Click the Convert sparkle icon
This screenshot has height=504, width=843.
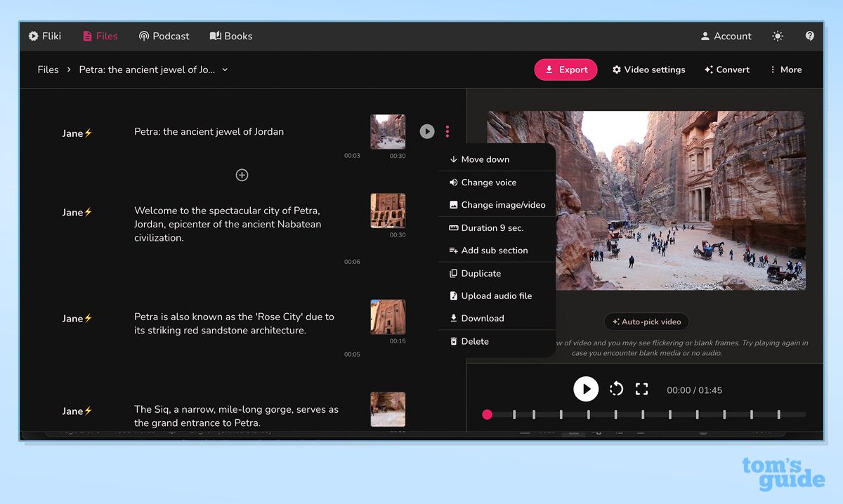coord(708,69)
